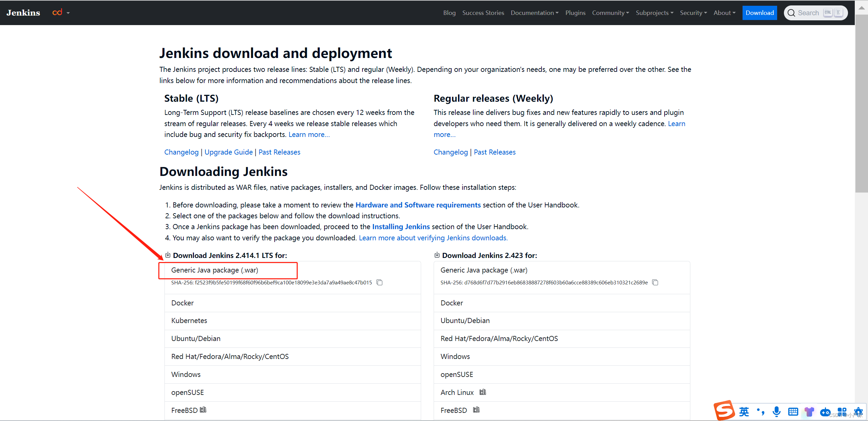Viewport: 868px width, 421px height.
Task: Click the scrollbar up arrow
Action: click(x=862, y=7)
